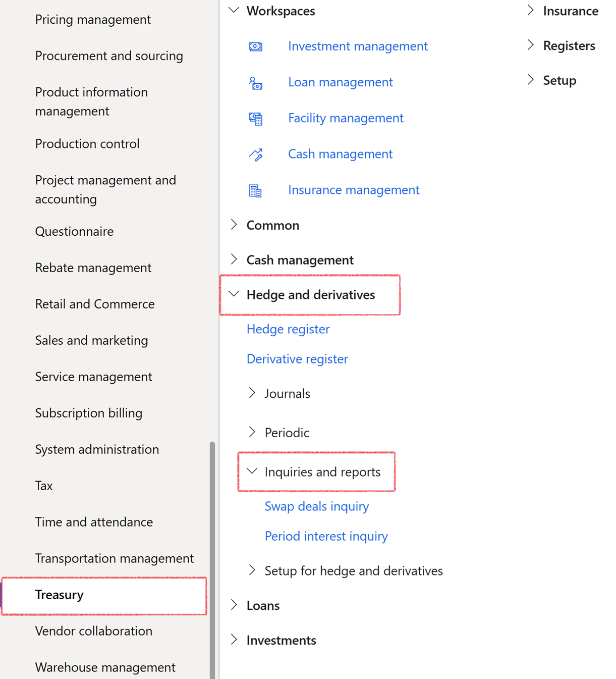Expand the Setup group
This screenshot has height=679, width=616.
point(530,80)
